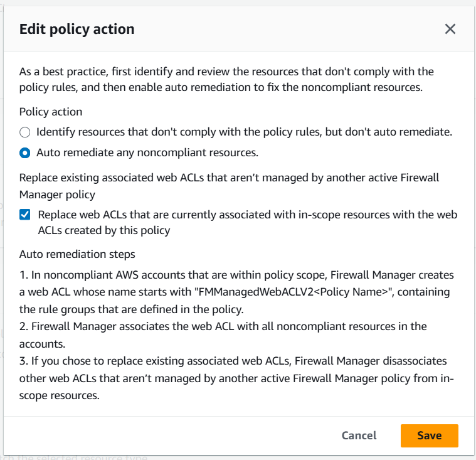Click the "Edit policy action" dialog title
The image size is (476, 460).
pyautogui.click(x=77, y=29)
